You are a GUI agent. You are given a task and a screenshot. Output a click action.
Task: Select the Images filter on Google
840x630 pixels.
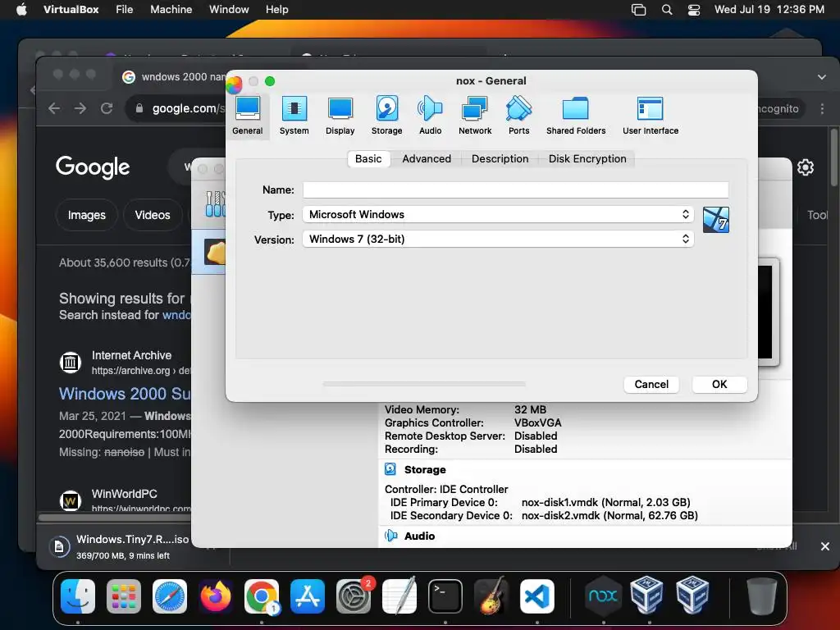(86, 215)
